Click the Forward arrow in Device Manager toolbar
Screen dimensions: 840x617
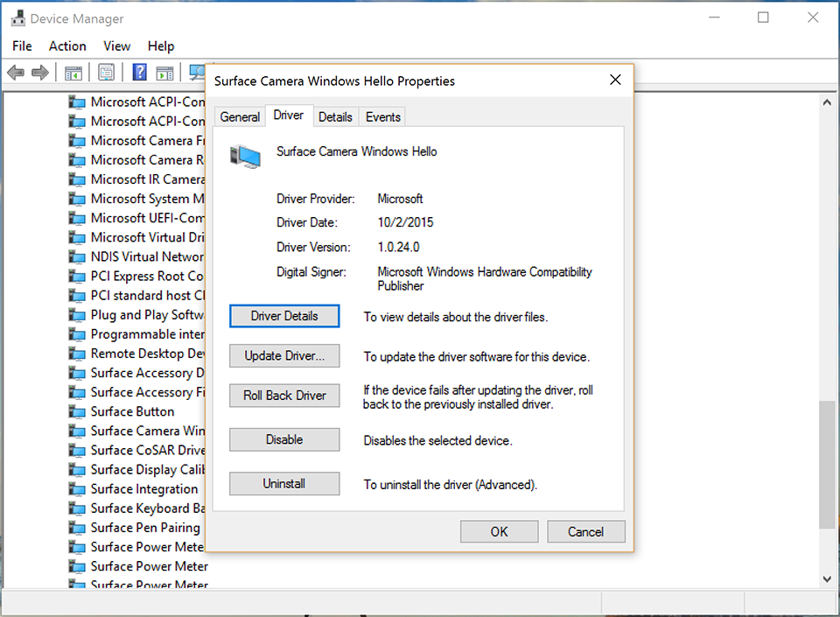(x=40, y=72)
